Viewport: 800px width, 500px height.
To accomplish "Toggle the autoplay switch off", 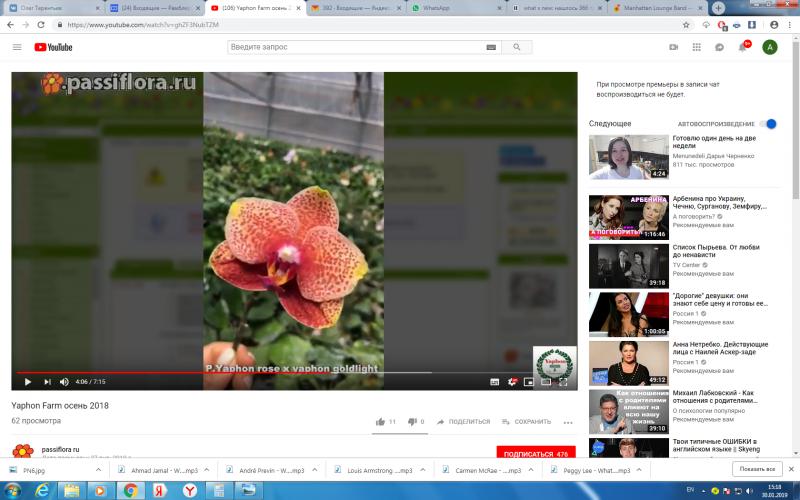I will click(x=768, y=124).
